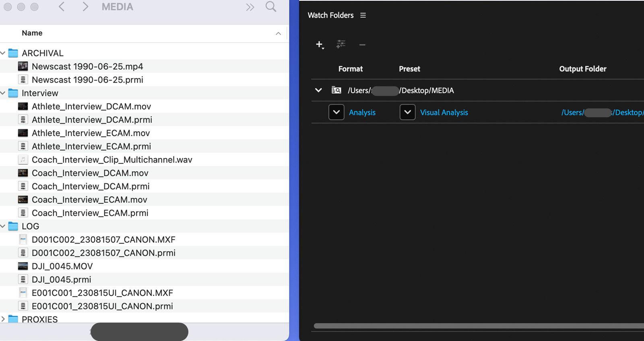Toggle sort order on the Name column
Viewport: 644px width, 341px height.
(x=278, y=33)
